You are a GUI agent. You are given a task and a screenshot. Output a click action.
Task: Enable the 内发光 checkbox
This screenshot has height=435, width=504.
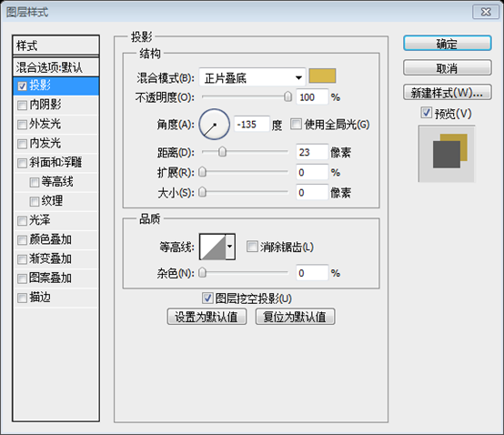point(22,144)
